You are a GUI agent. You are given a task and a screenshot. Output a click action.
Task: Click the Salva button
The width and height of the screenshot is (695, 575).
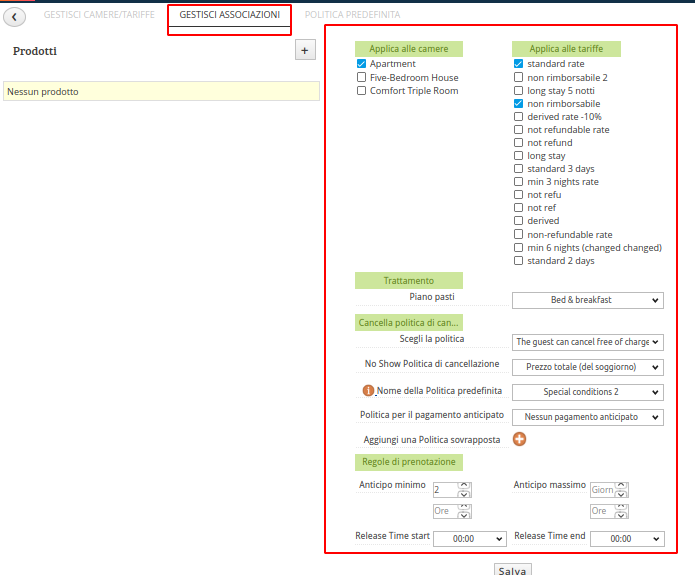(x=512, y=569)
